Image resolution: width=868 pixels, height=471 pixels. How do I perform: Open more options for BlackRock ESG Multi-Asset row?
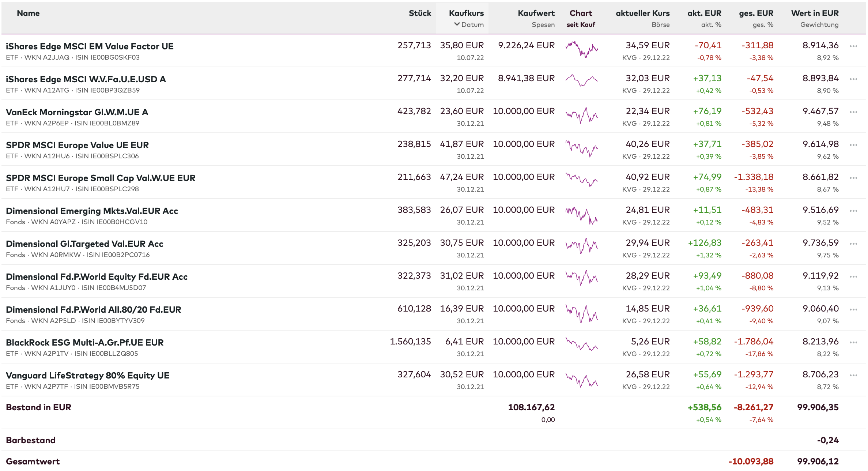click(x=853, y=343)
